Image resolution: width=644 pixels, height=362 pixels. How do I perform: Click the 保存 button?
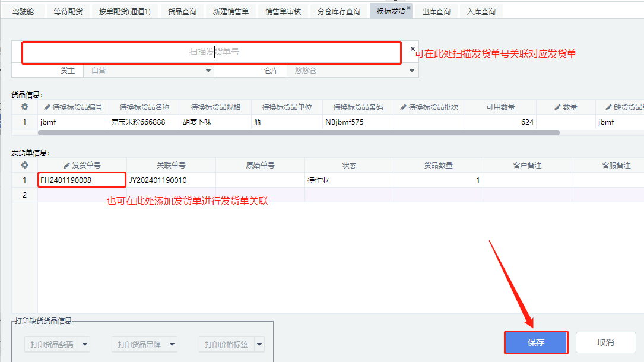[536, 342]
